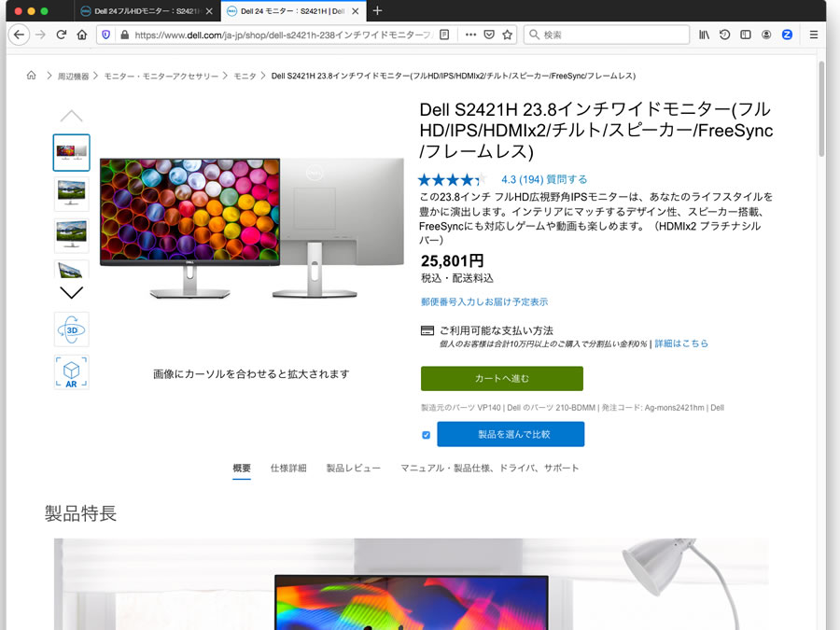The image size is (840, 630).
Task: Go to モニター・モニターアクセサリー breadcrumb
Action: [161, 77]
